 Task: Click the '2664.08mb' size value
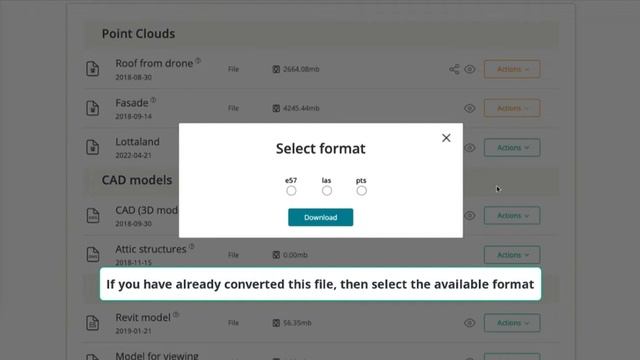(x=301, y=69)
